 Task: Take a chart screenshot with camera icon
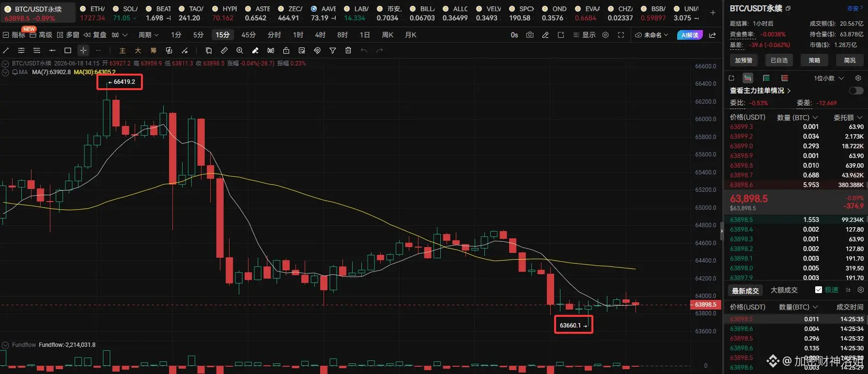tap(530, 35)
